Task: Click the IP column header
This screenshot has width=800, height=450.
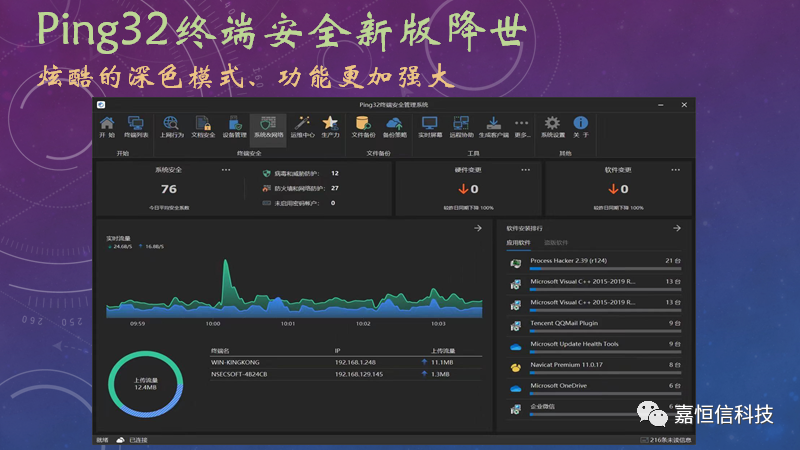Action: 337,351
